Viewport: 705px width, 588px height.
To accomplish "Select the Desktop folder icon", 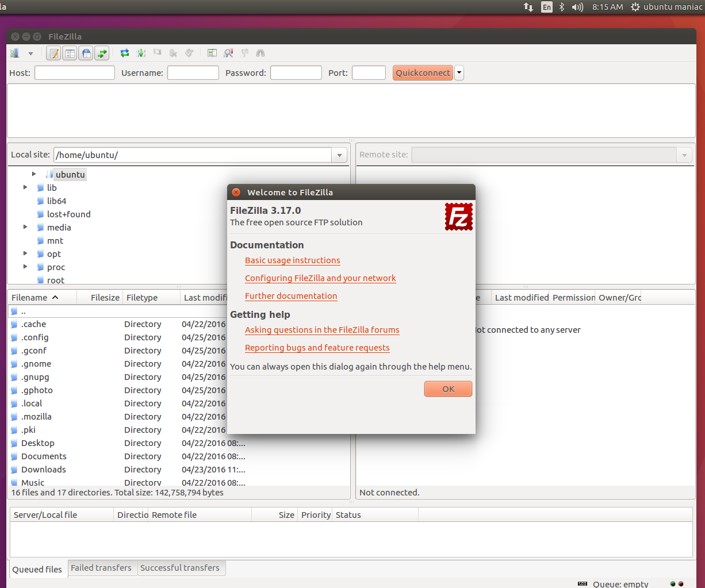I will pyautogui.click(x=14, y=443).
